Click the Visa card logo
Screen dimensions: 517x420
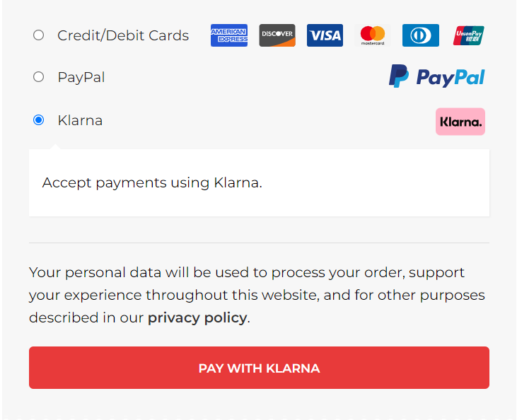[325, 35]
